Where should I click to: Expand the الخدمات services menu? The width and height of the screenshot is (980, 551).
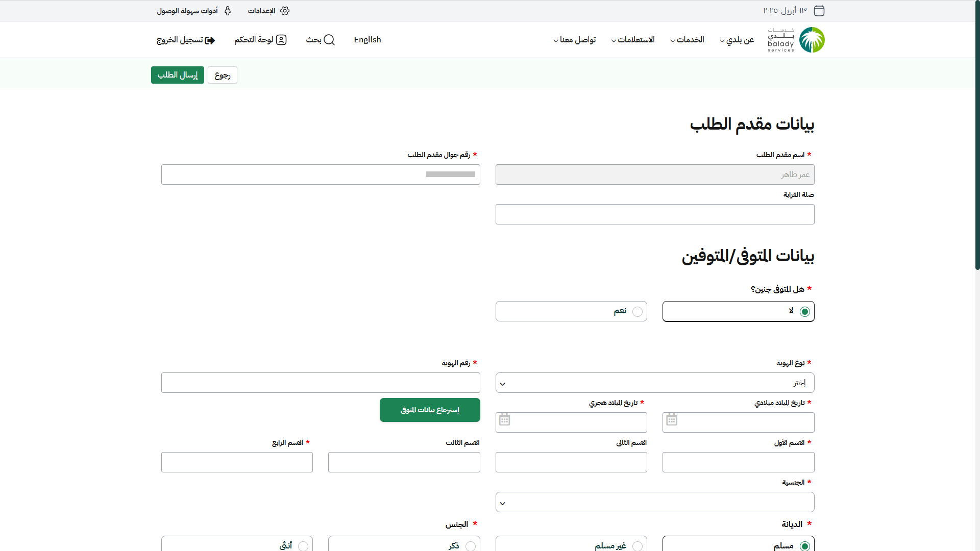click(x=687, y=40)
